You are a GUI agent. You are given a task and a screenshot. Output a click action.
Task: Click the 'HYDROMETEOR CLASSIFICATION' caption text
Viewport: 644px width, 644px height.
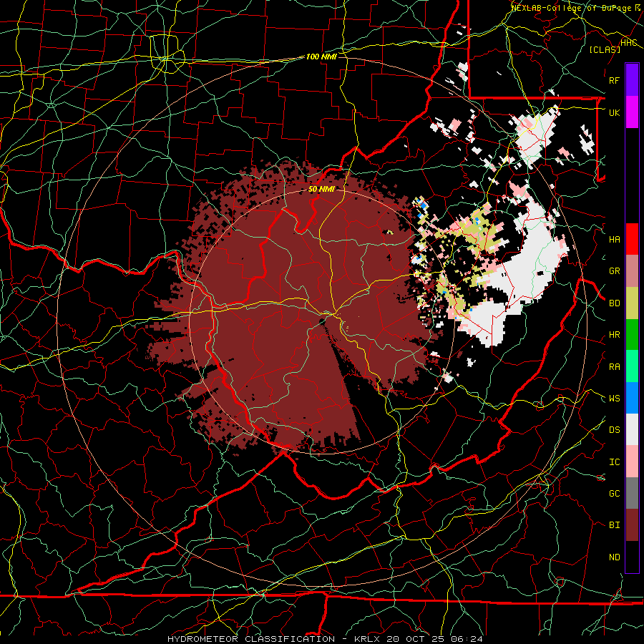coord(251,639)
